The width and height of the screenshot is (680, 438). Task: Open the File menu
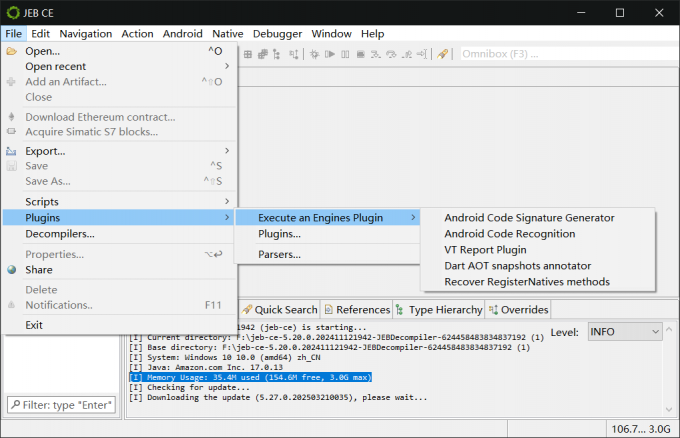(13, 34)
